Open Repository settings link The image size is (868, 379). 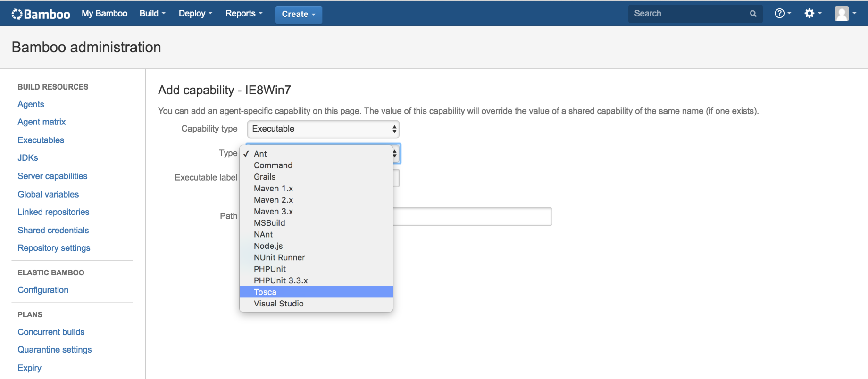pos(54,248)
